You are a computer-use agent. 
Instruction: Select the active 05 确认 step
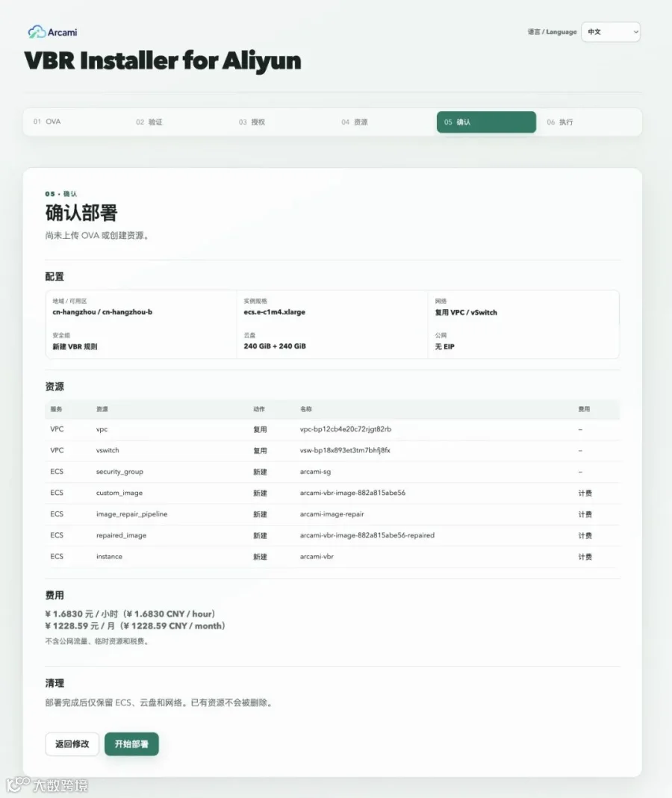point(486,122)
